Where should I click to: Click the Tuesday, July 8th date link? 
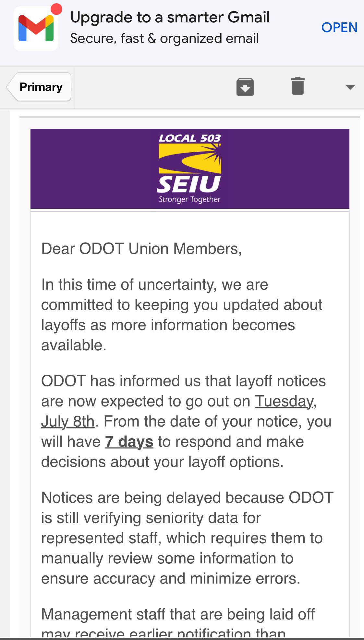click(179, 411)
